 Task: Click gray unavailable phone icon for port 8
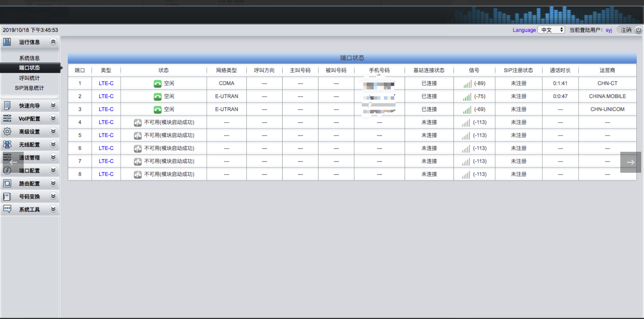tap(138, 174)
